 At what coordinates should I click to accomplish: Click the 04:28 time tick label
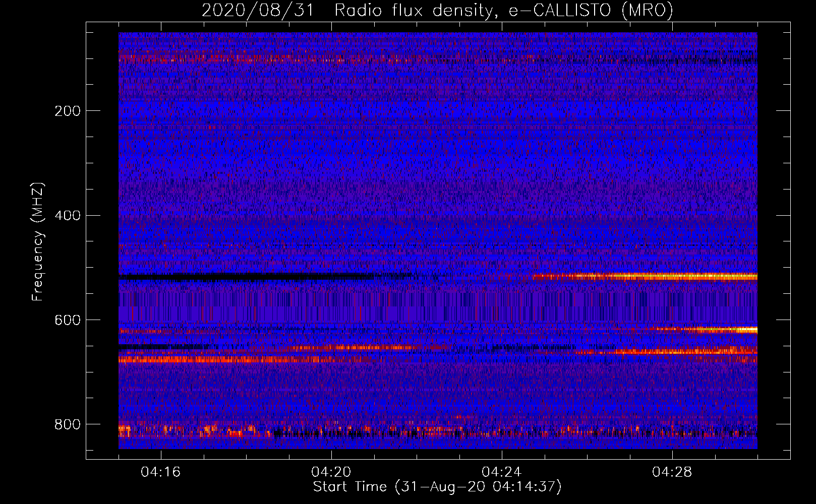[x=672, y=472]
